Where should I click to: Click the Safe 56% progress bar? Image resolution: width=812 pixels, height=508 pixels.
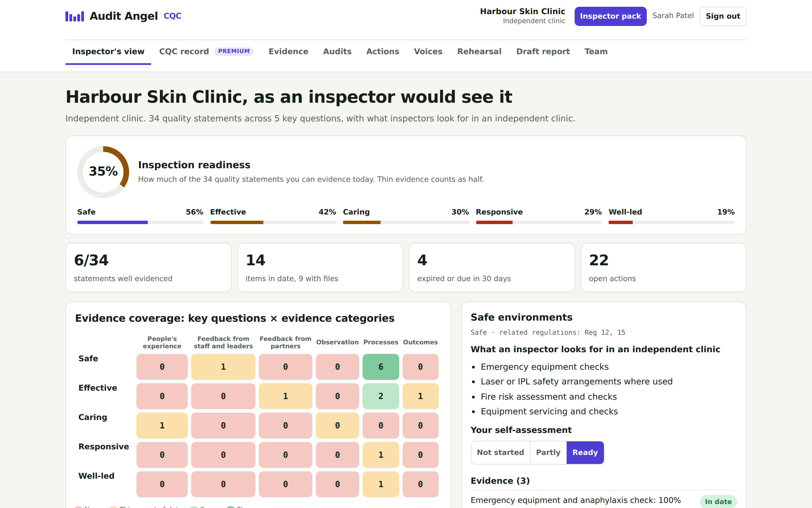(140, 222)
